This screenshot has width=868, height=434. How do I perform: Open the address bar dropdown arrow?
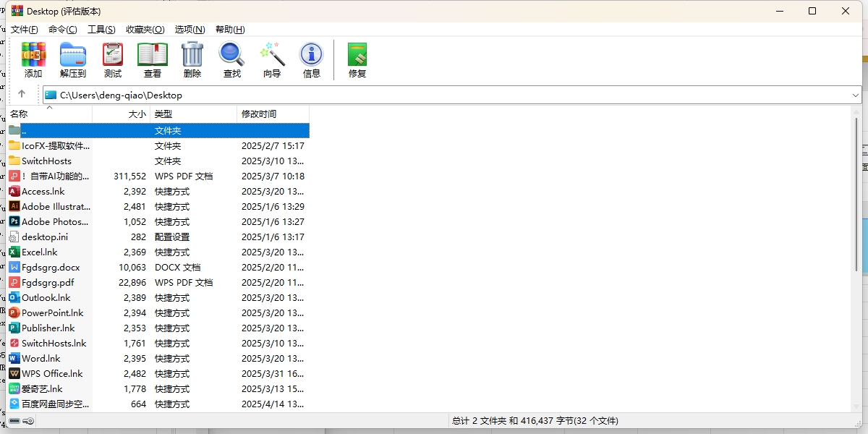pyautogui.click(x=856, y=95)
